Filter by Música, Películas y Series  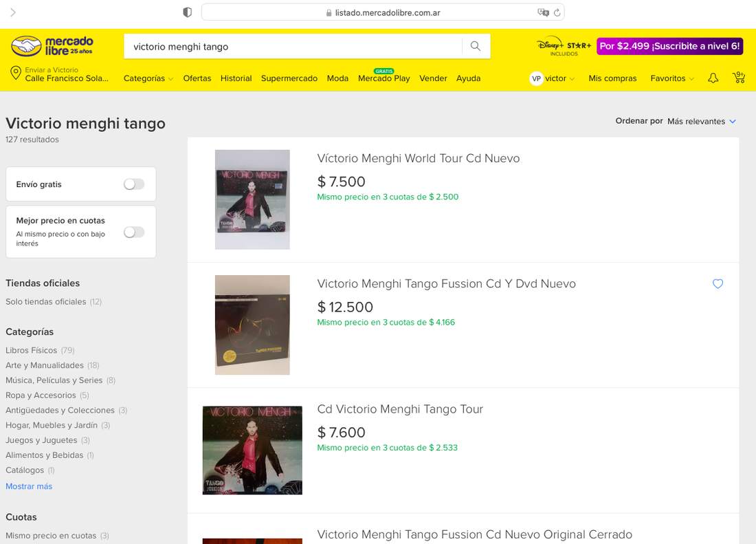click(60, 380)
